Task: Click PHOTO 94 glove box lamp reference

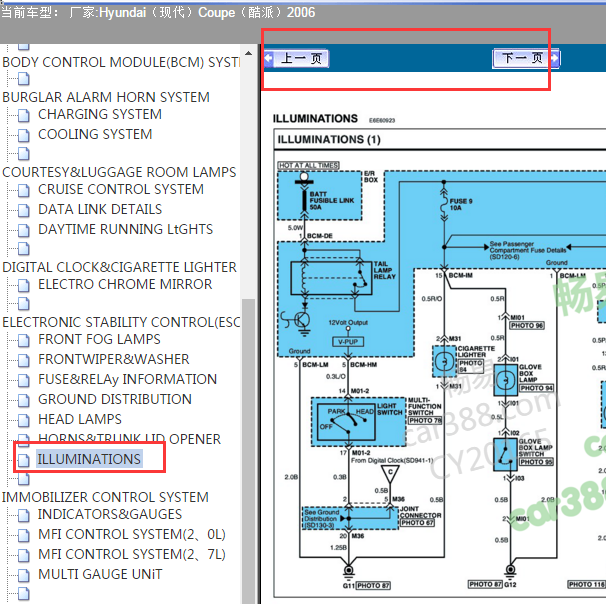Action: [x=536, y=388]
